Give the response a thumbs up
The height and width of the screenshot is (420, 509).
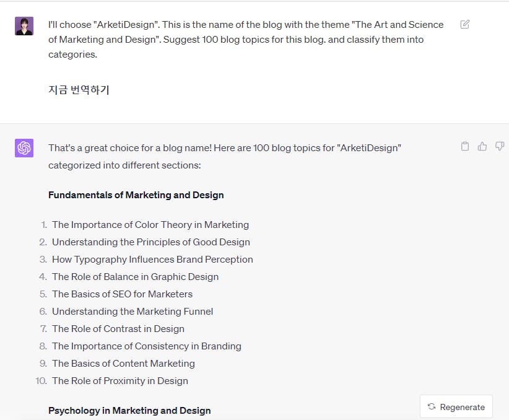482,147
